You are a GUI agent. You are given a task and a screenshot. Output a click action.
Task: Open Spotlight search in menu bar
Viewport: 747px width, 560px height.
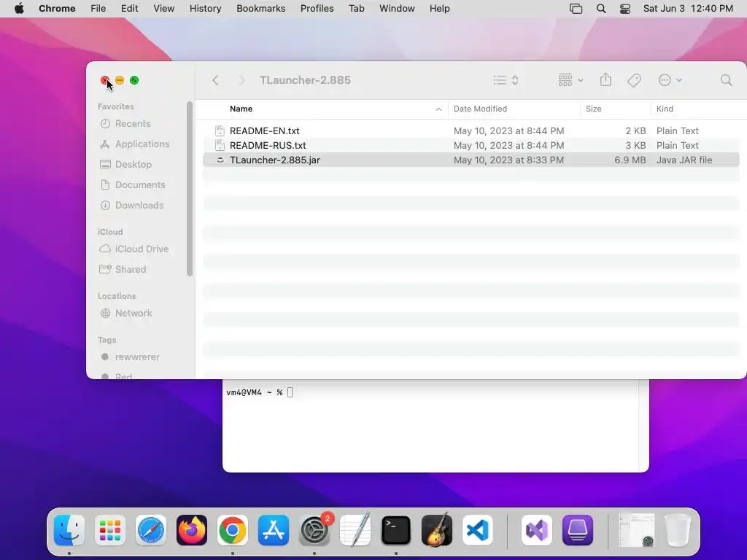[x=601, y=9]
